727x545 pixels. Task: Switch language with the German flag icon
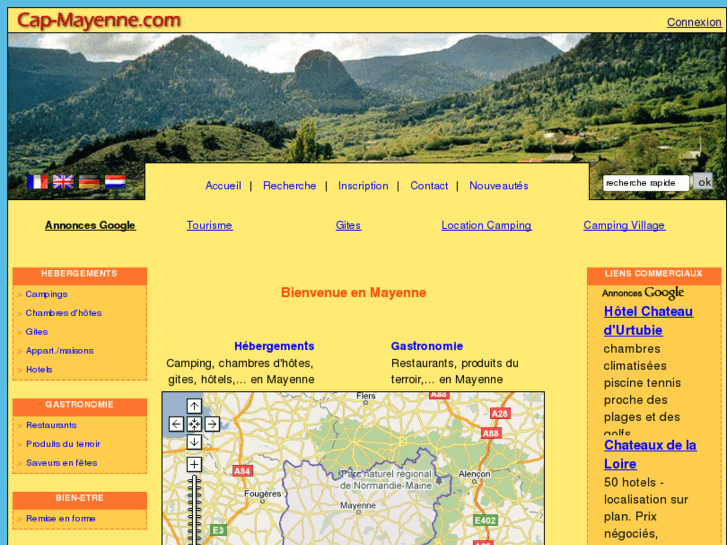pyautogui.click(x=89, y=182)
